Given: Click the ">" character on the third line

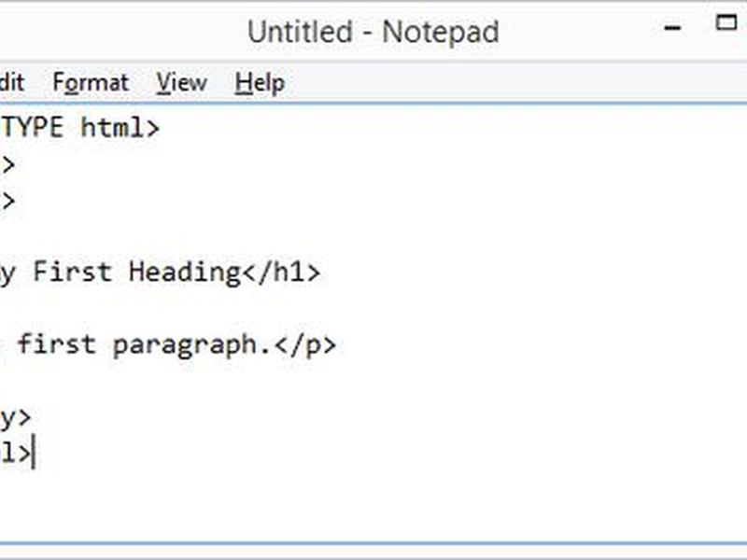Looking at the screenshot, I should [x=8, y=201].
